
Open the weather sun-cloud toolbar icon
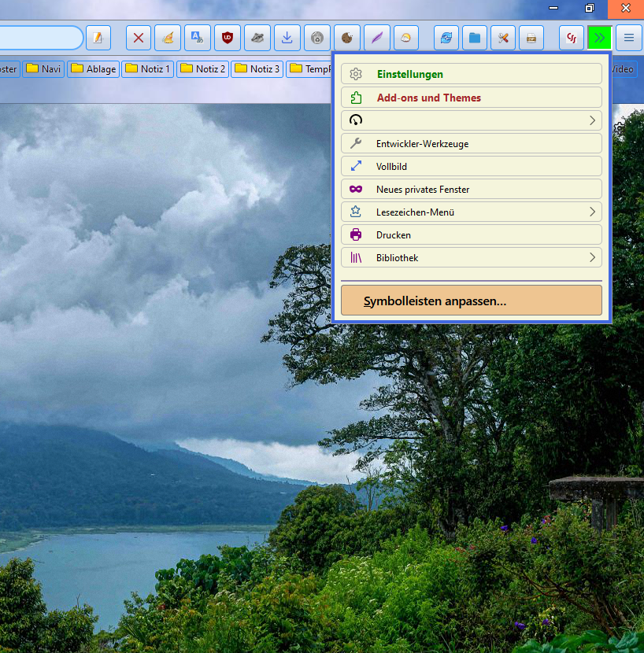coord(405,38)
